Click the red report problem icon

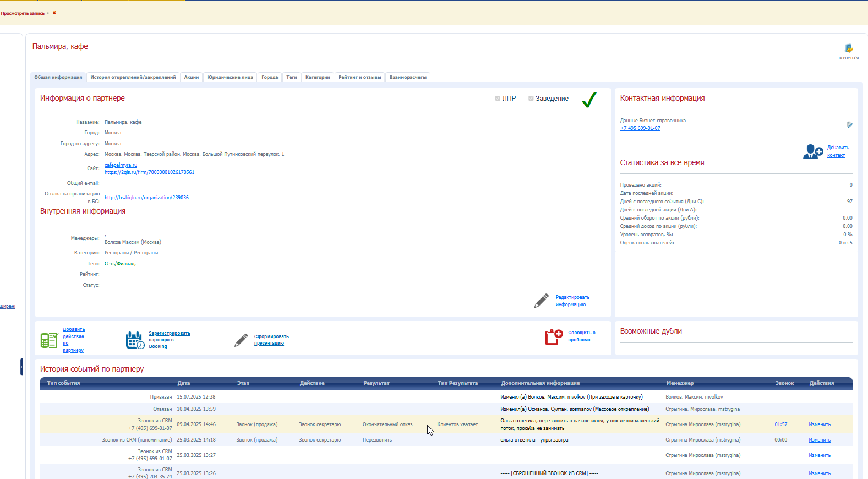click(554, 337)
